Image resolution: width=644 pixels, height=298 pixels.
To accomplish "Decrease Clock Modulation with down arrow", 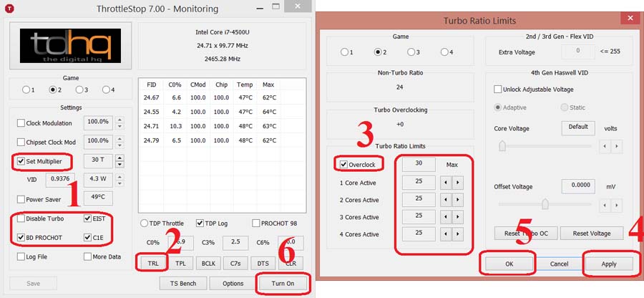I will 119,126.
